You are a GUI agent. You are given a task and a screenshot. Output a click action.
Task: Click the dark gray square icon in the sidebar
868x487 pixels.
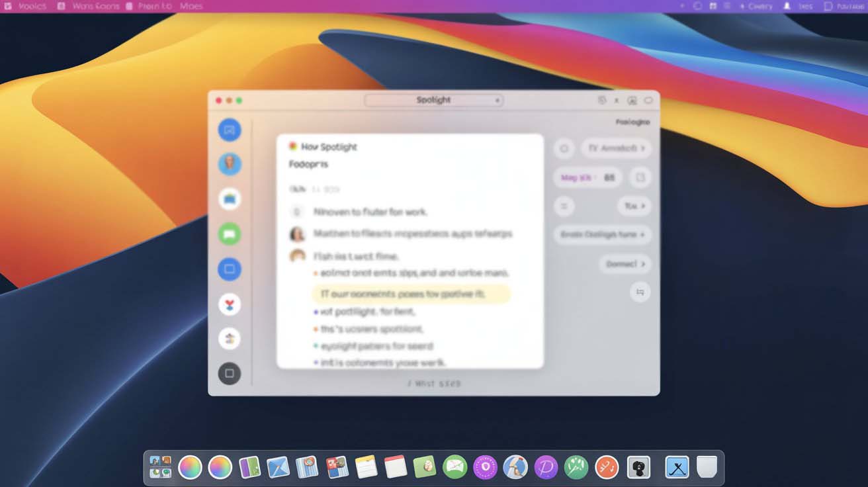pyautogui.click(x=230, y=373)
